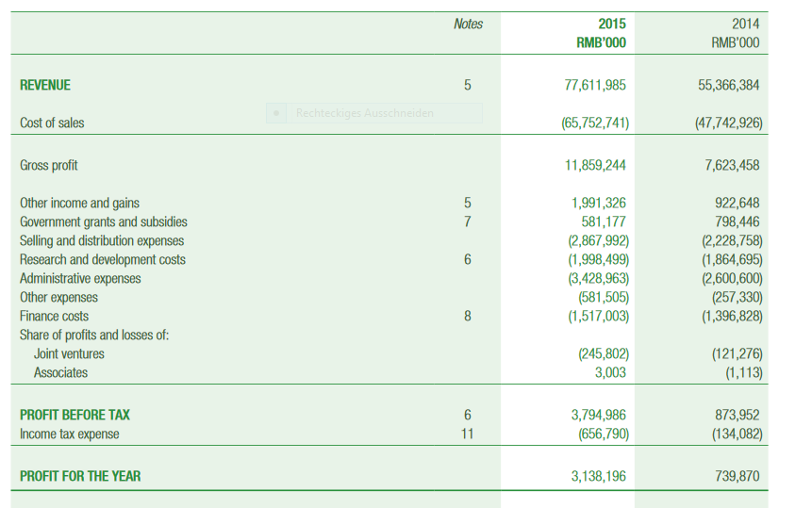Screen dimensions: 812x508
Task: Click the Associates row label
Action: click(x=60, y=372)
